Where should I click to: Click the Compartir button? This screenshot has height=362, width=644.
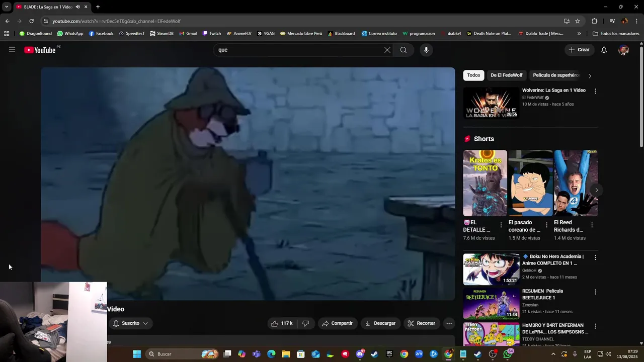coord(338,323)
